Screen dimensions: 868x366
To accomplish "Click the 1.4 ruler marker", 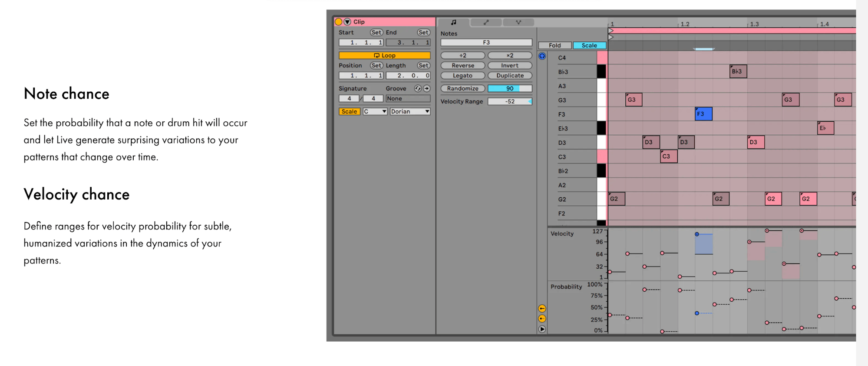I will [x=824, y=24].
